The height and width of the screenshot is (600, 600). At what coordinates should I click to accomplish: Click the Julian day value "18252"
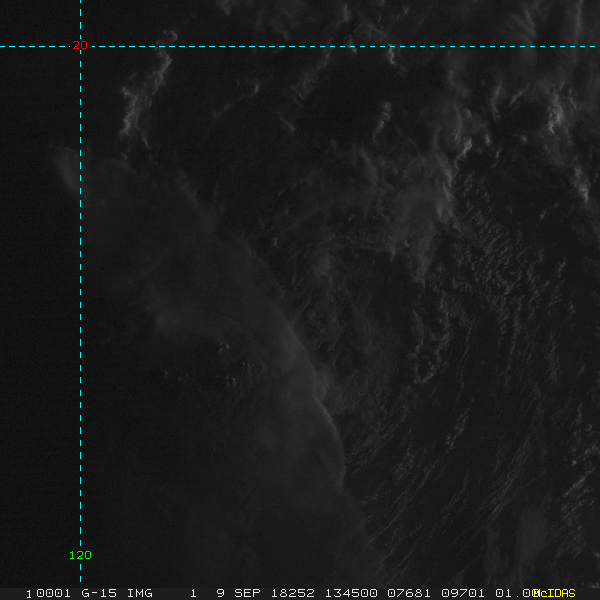point(293,593)
